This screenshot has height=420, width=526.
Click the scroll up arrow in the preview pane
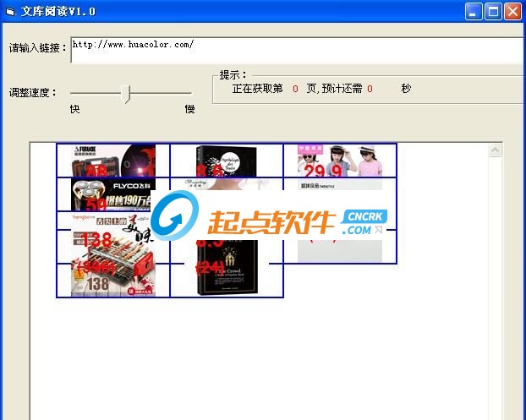pos(496,150)
